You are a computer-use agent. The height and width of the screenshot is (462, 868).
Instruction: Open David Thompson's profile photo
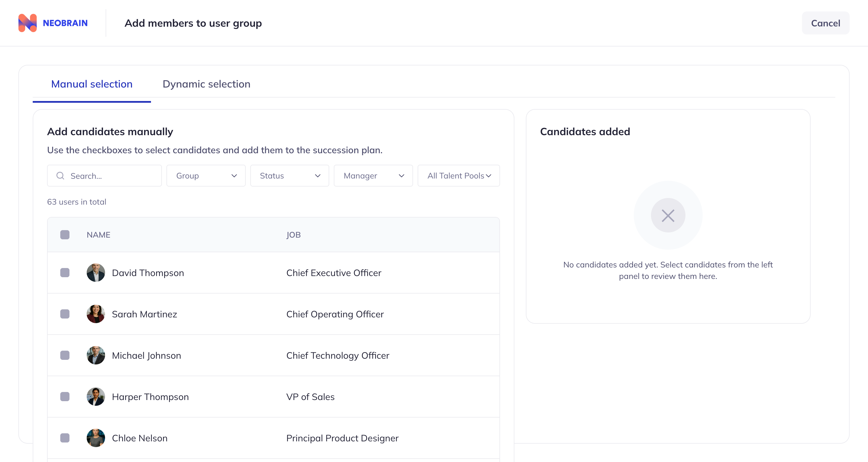96,273
